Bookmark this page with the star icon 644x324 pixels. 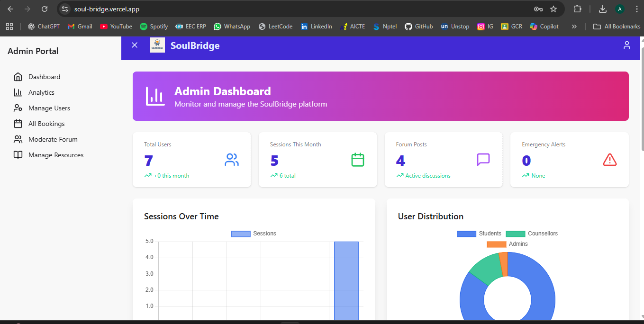553,9
